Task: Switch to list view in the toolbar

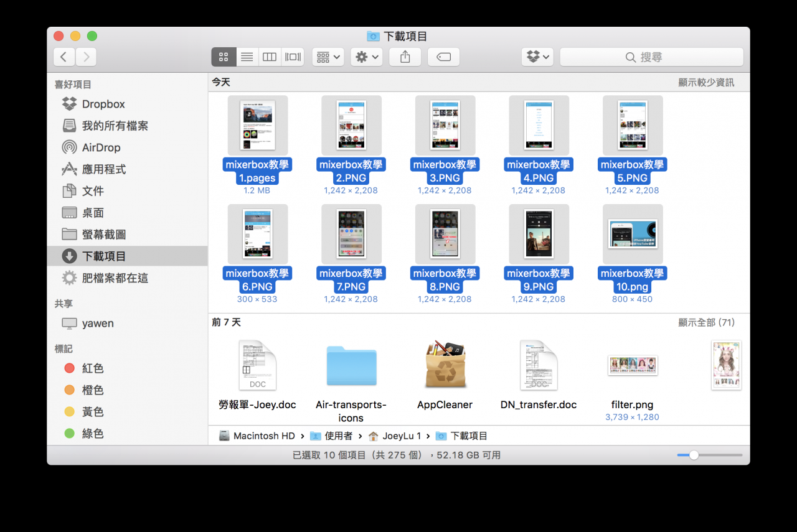Action: [247, 57]
